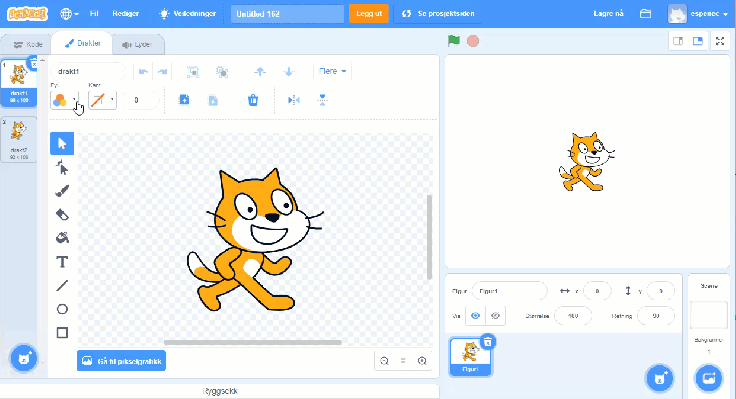Open the language globe dropdown
This screenshot has width=736, height=399.
[x=69, y=14]
